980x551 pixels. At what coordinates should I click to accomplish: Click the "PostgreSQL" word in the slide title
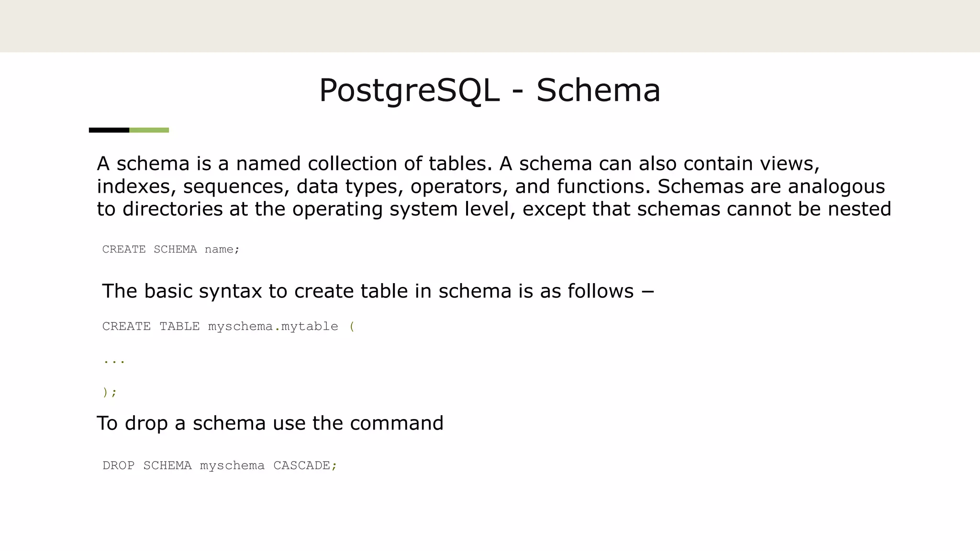click(409, 90)
